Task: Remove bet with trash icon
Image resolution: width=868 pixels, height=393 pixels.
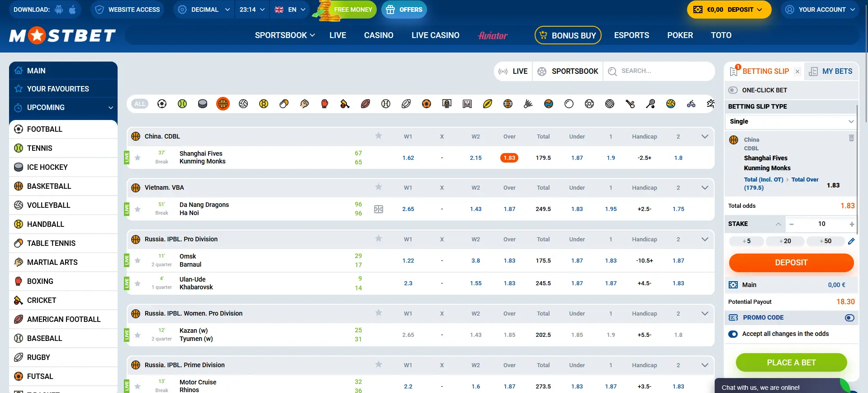Action: 851,138
